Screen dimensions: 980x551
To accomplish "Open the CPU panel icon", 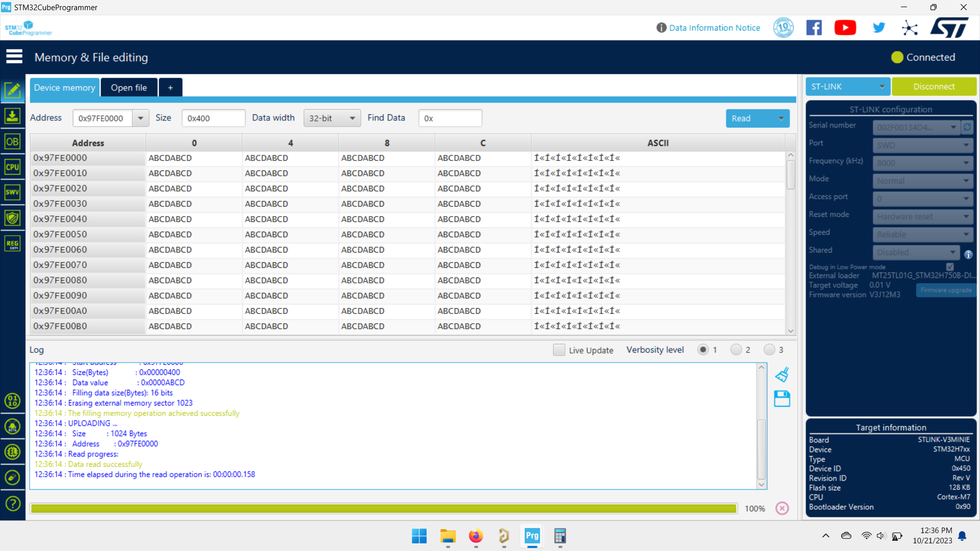I will click(12, 167).
